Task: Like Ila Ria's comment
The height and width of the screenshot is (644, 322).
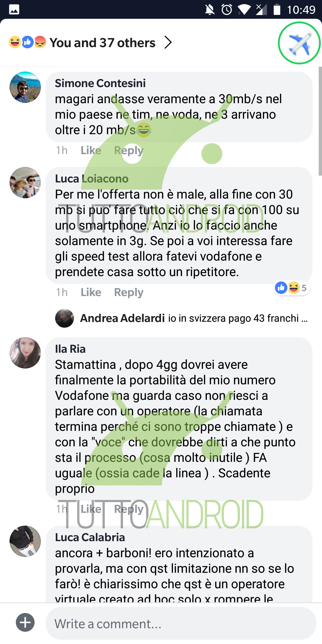Action: pos(91,509)
